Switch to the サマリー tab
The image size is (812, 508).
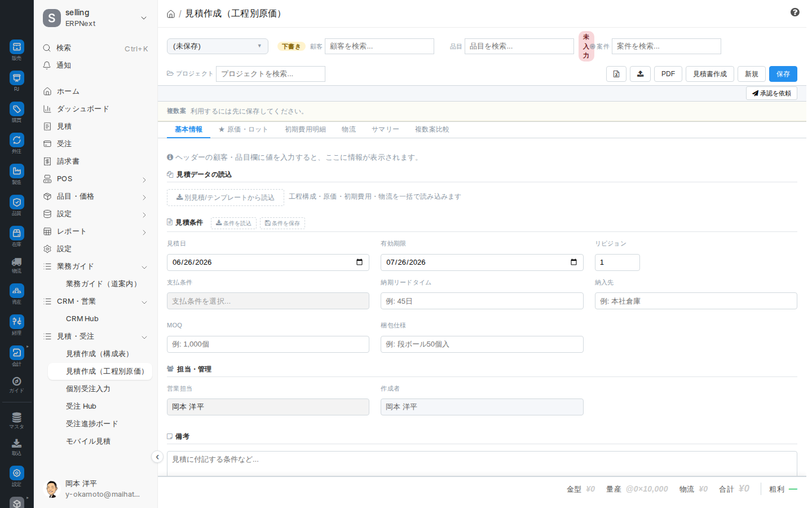tap(385, 129)
